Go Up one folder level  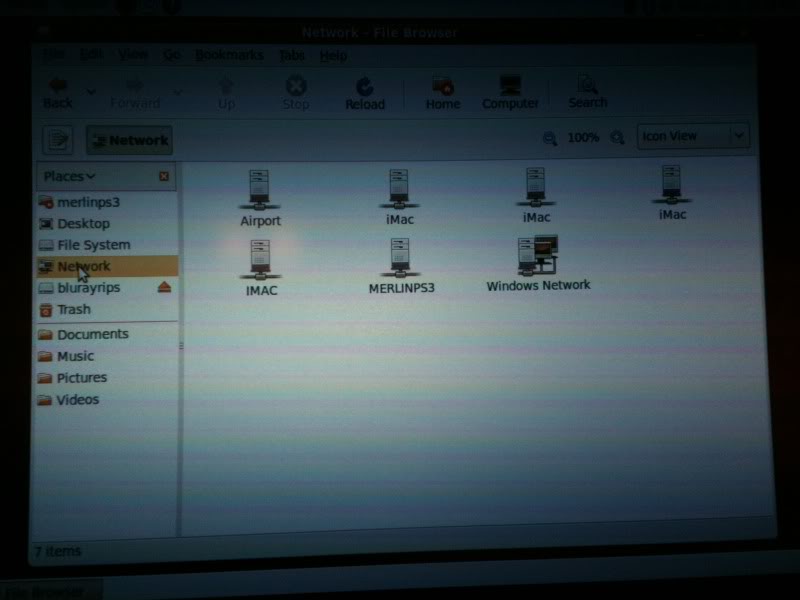(x=226, y=94)
